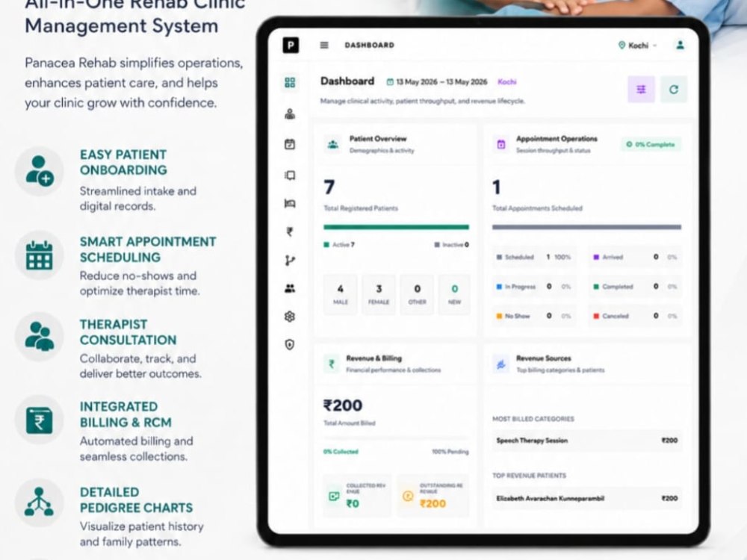747x560 pixels.
Task: Click the In Progress status row
Action: pyautogui.click(x=533, y=287)
